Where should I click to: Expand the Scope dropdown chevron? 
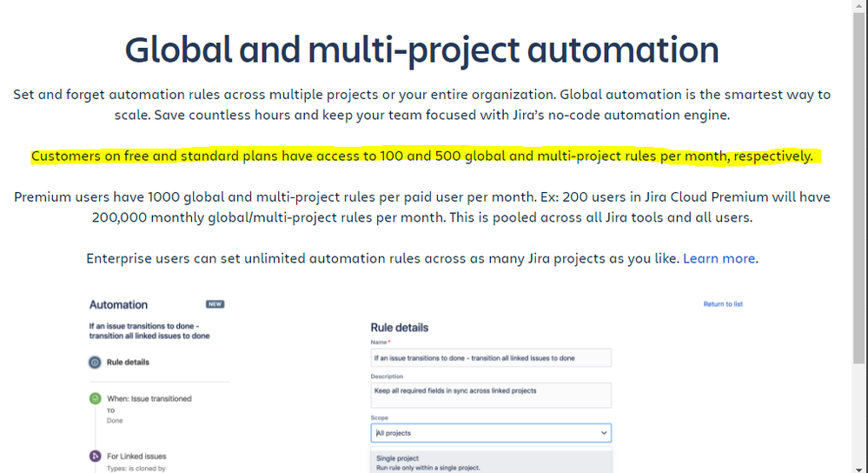click(603, 433)
